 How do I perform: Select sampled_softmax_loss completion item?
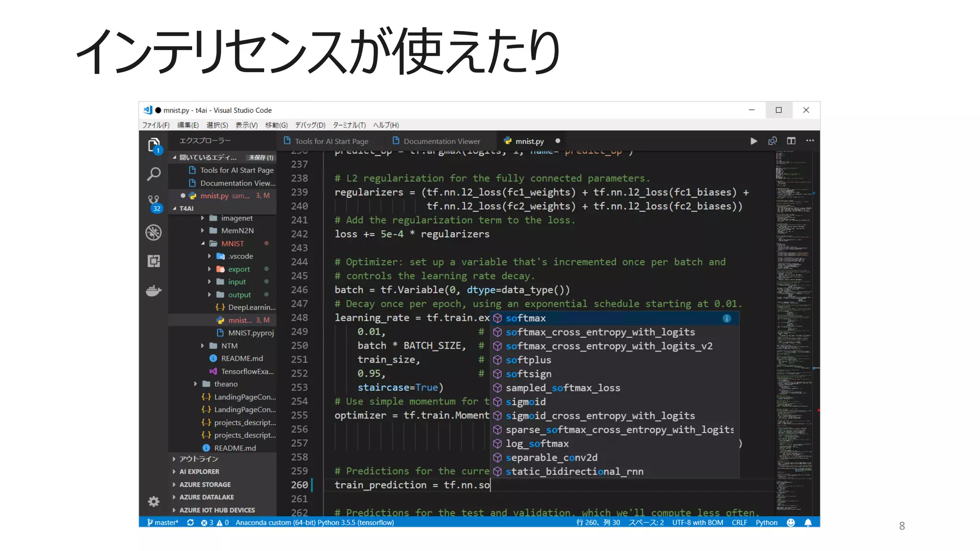[x=615, y=387]
